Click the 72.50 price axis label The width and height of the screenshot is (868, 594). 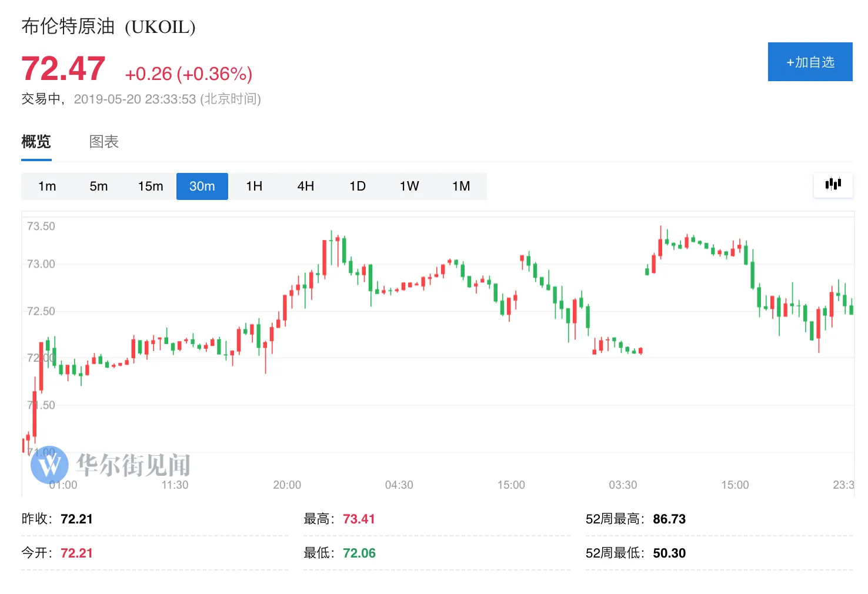[x=41, y=311]
